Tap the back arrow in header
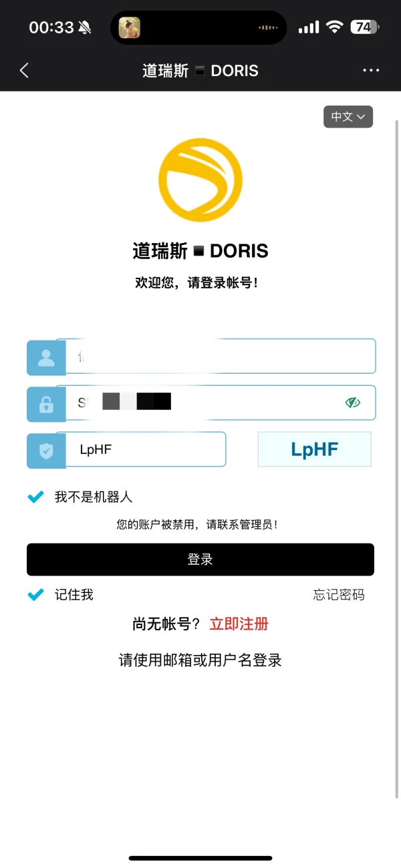Viewport: 401px width, 868px height. (25, 71)
